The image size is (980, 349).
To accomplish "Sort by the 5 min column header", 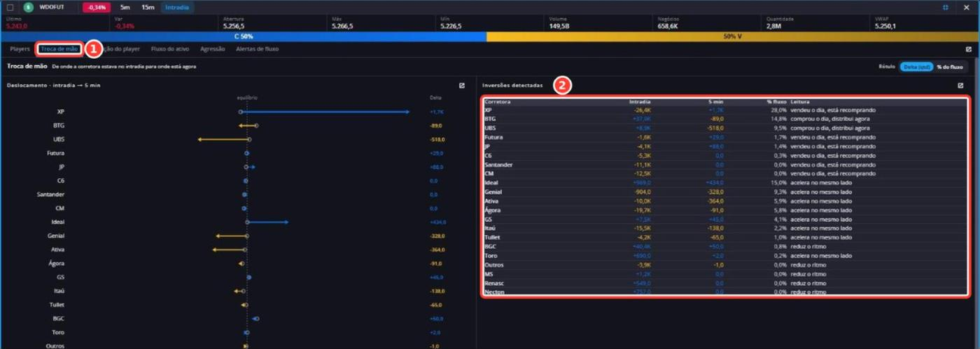I will (x=716, y=102).
